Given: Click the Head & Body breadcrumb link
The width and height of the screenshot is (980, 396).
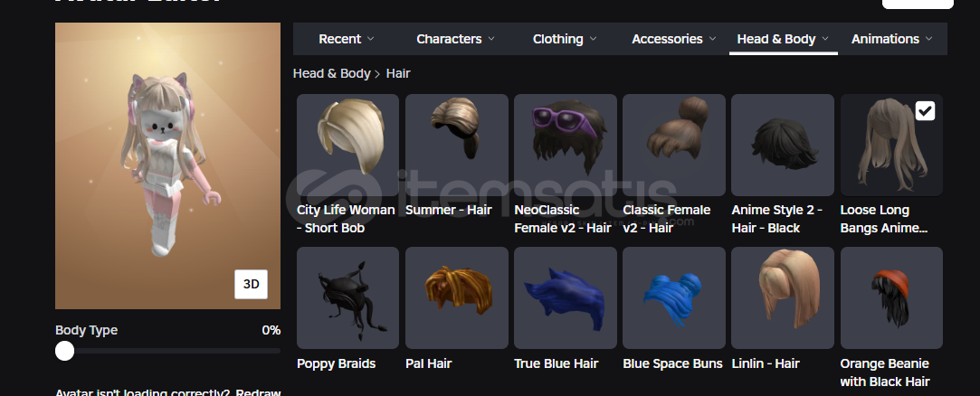Looking at the screenshot, I should pos(332,74).
